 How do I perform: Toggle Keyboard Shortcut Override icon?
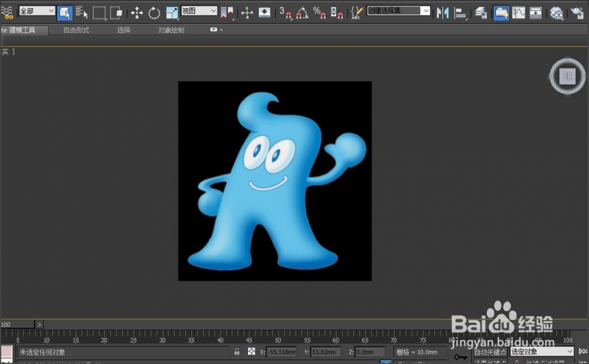coord(264,13)
